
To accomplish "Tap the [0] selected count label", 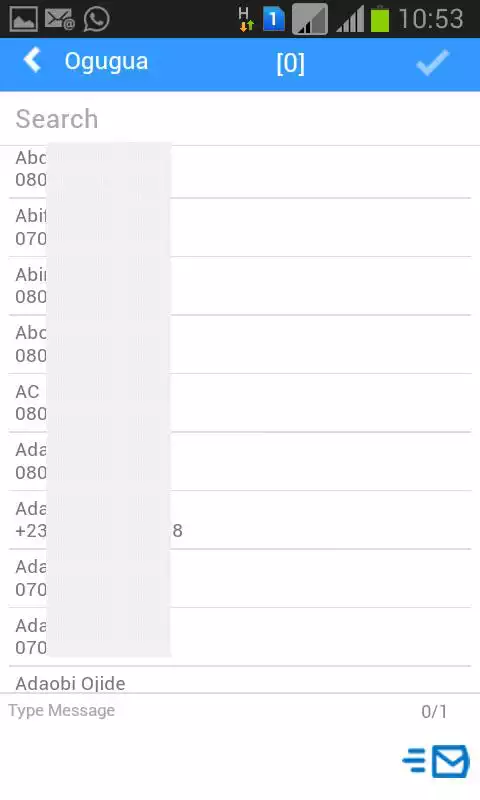I will tap(290, 63).
